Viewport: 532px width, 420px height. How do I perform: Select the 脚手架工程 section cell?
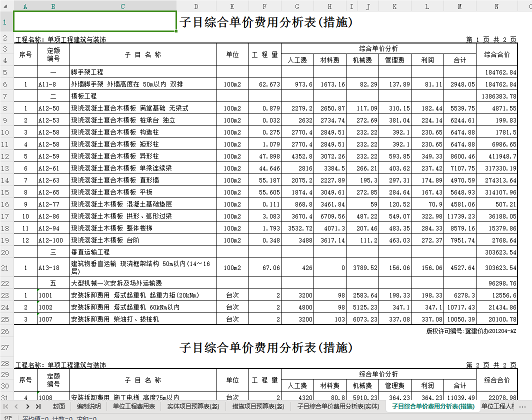point(143,72)
